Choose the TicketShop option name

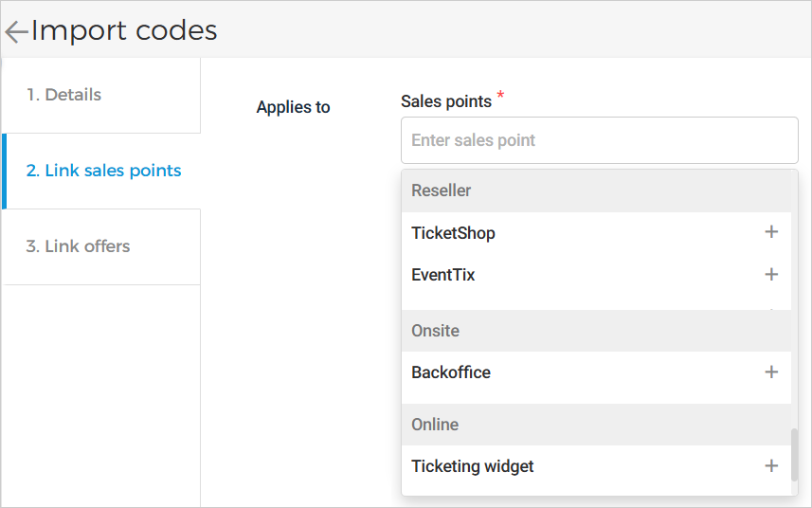pos(453,233)
